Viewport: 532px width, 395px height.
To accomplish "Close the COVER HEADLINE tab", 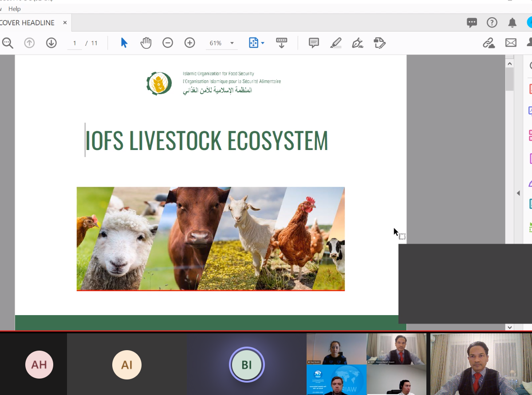I will [x=65, y=22].
